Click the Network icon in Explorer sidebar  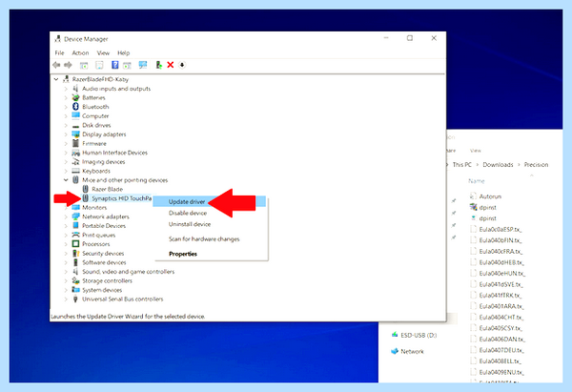tap(395, 351)
